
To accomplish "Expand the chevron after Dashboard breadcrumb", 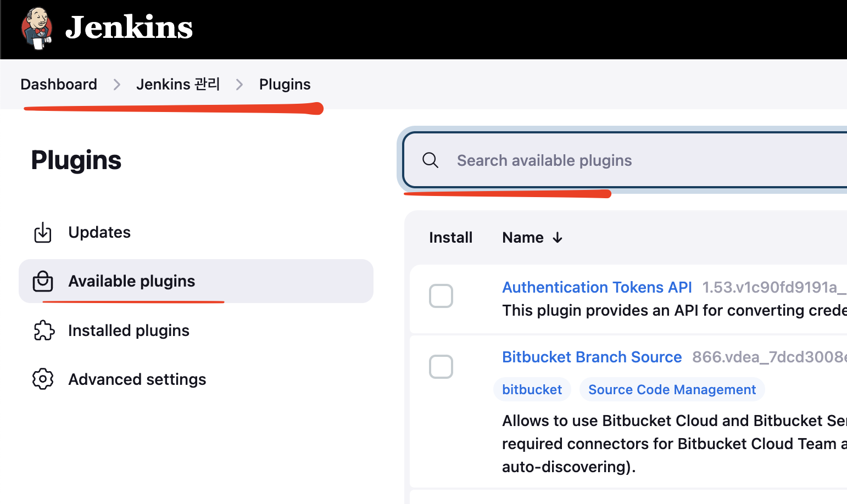I will pos(116,85).
